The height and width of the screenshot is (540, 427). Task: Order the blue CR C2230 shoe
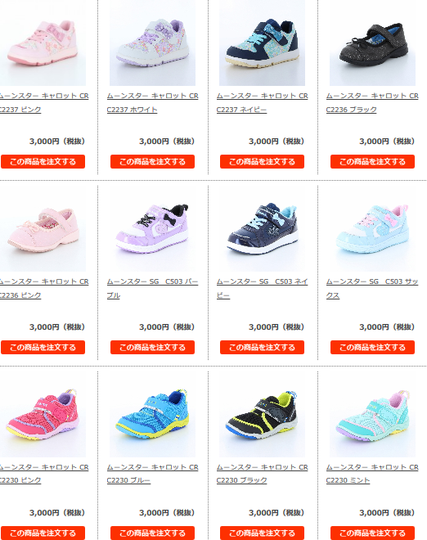coord(153,533)
